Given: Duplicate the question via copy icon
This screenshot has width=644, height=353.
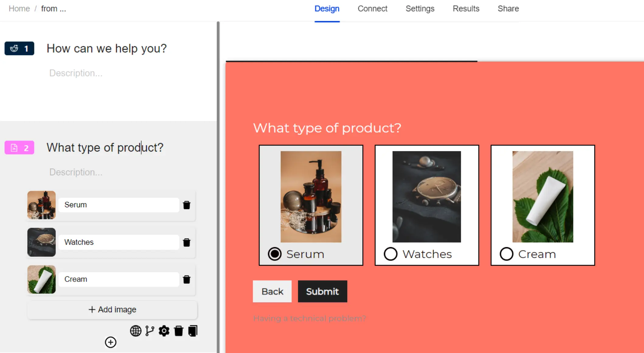Looking at the screenshot, I should point(193,331).
